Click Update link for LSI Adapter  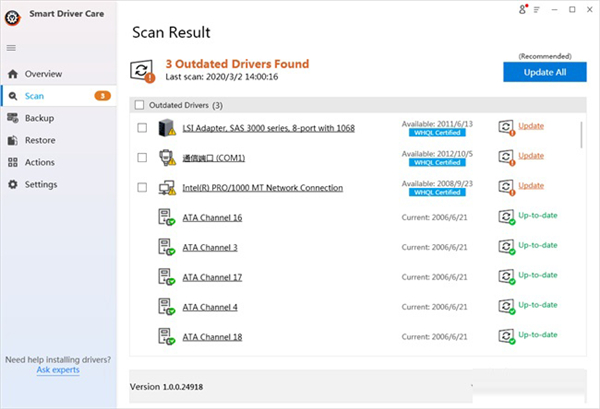click(531, 126)
